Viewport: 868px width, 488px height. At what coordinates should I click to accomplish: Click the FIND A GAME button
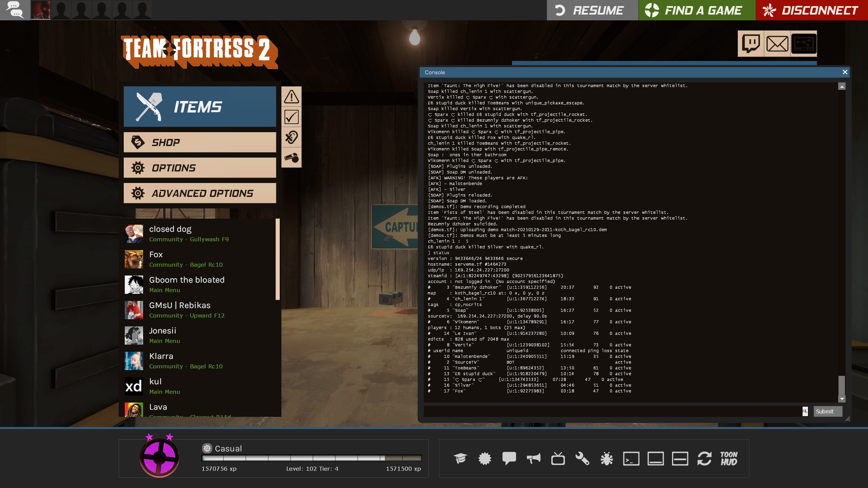[697, 10]
